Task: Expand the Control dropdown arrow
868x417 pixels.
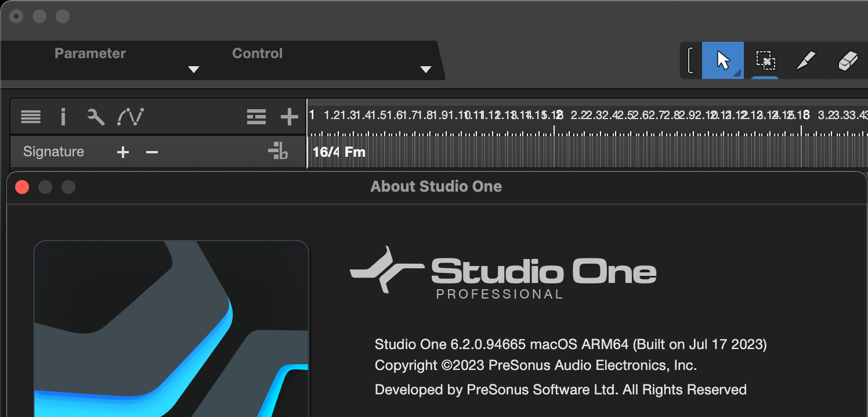Action: point(426,70)
